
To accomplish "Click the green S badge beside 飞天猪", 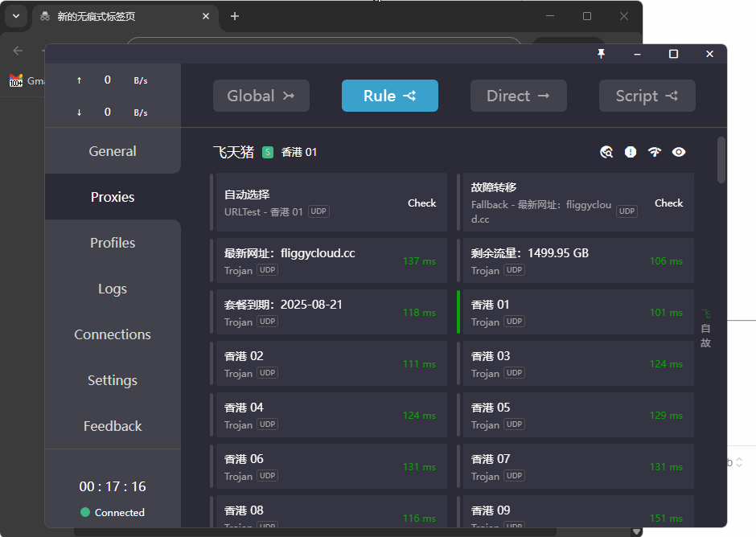I will tap(268, 152).
